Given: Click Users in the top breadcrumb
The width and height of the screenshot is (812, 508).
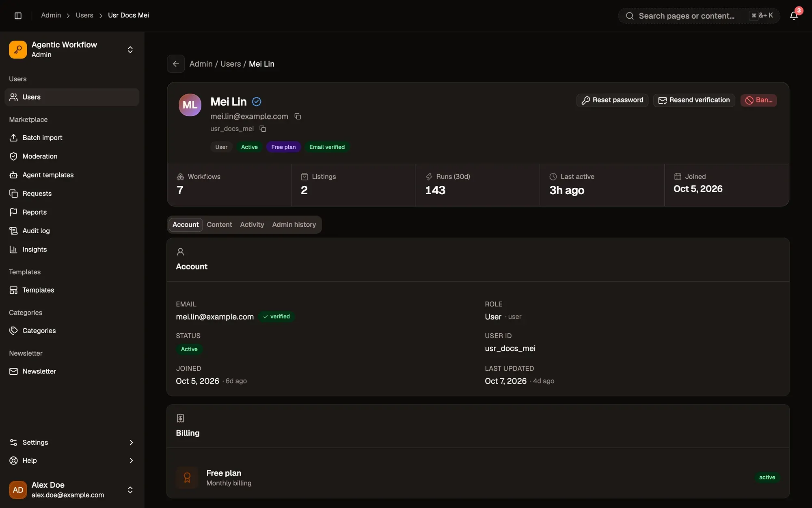Looking at the screenshot, I should 84,15.
